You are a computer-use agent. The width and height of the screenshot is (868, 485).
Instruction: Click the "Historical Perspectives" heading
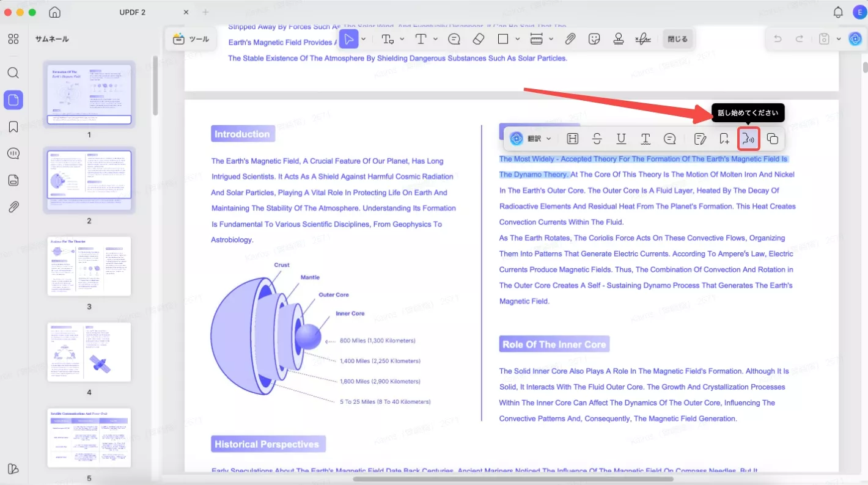(x=267, y=444)
